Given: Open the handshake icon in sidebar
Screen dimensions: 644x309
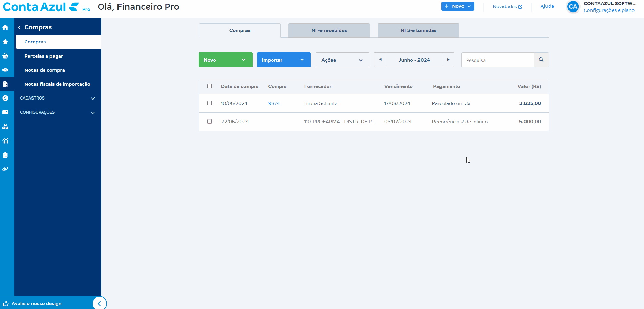Looking at the screenshot, I should pos(5,70).
